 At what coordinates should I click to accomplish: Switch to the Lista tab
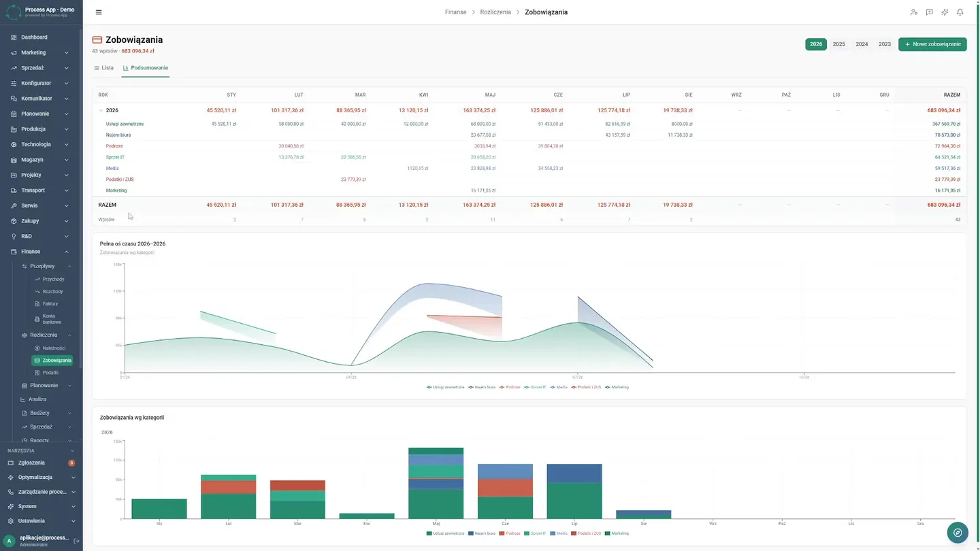pyautogui.click(x=104, y=68)
